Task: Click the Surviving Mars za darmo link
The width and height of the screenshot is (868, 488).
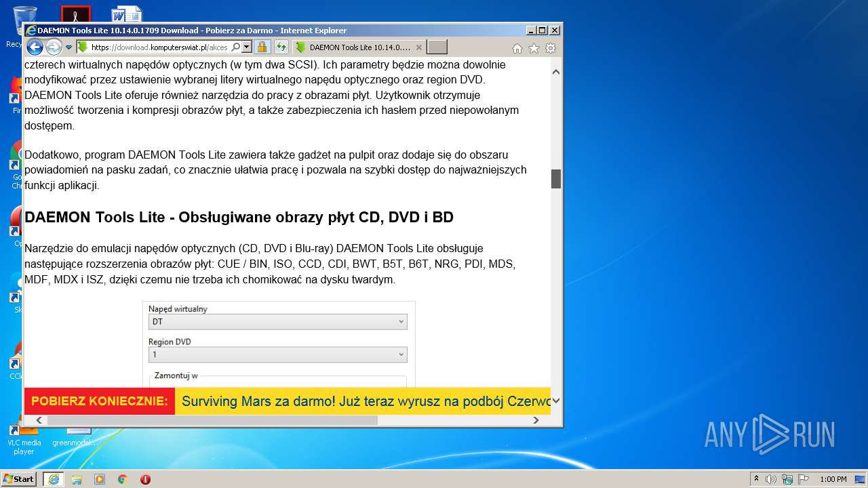Action: click(366, 401)
